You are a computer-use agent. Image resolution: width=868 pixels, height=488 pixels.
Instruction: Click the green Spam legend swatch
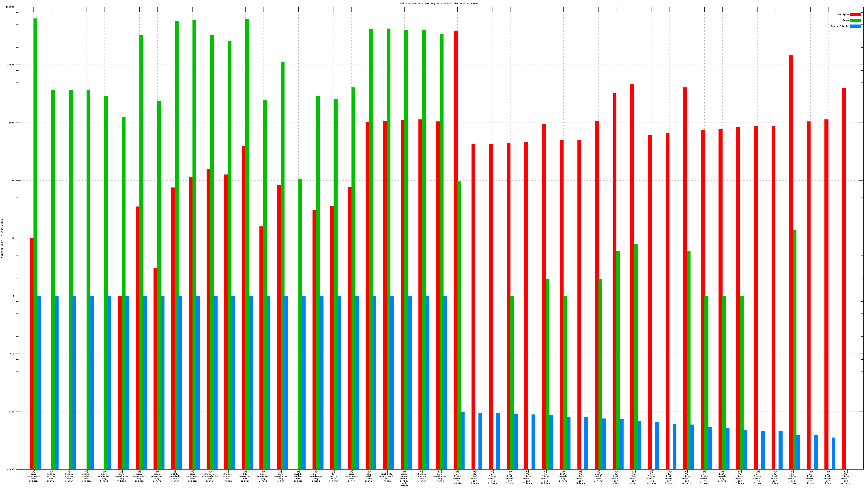coord(855,20)
